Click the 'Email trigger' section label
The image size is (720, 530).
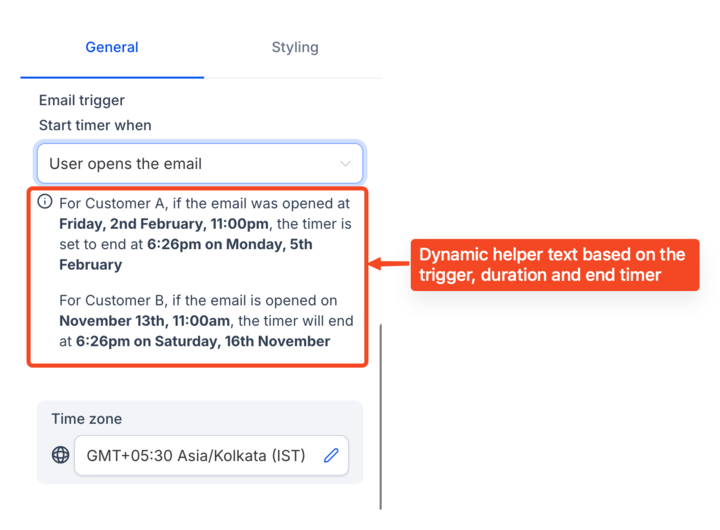(82, 101)
